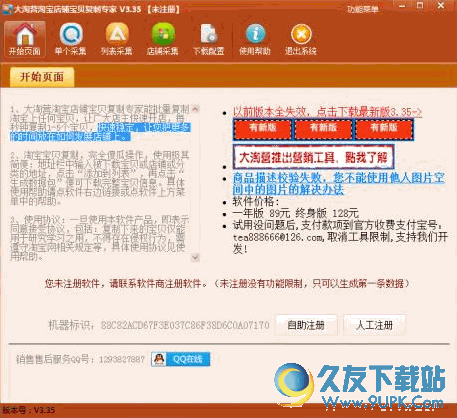Click the 自助注册 button
This screenshot has width=457, height=418.
pyautogui.click(x=306, y=325)
